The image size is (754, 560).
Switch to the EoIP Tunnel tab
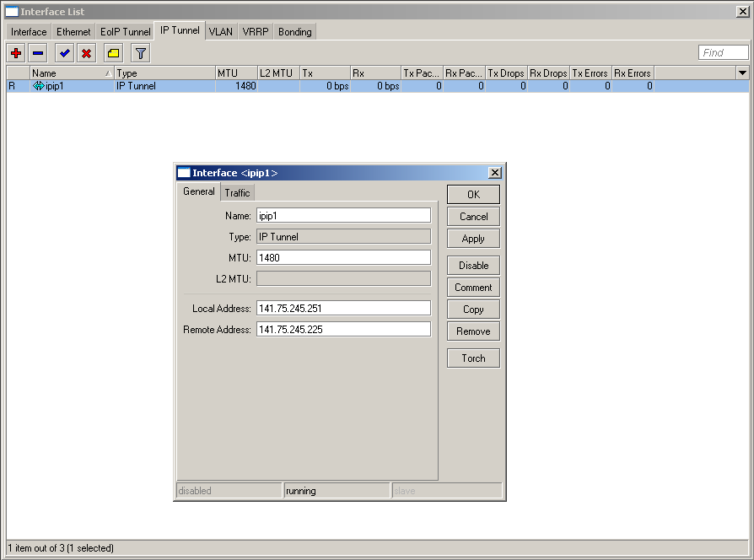(126, 32)
